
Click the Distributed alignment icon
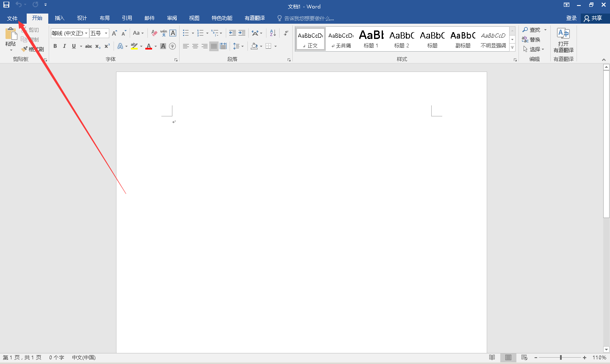click(x=223, y=46)
